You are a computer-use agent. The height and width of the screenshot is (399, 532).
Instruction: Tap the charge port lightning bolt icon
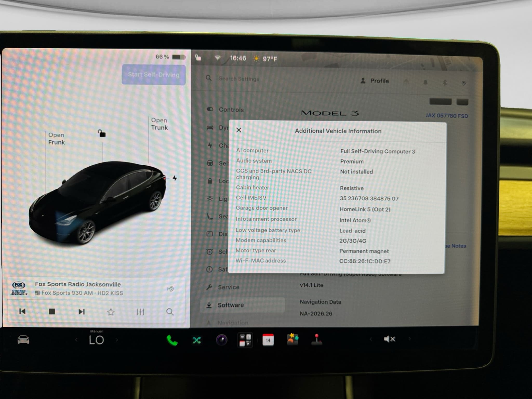pos(175,178)
